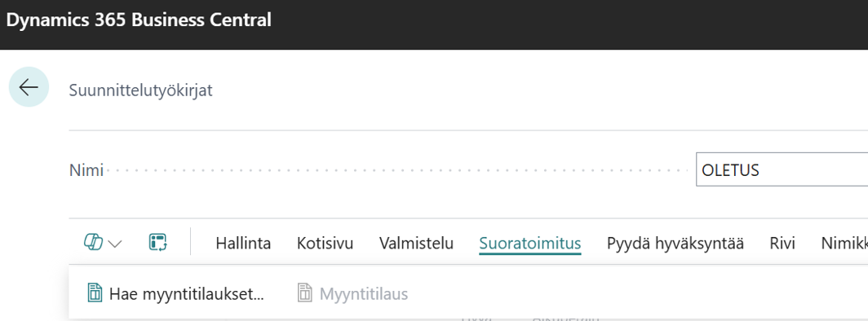Open the Hallinta menu
868x321 pixels.
[243, 243]
